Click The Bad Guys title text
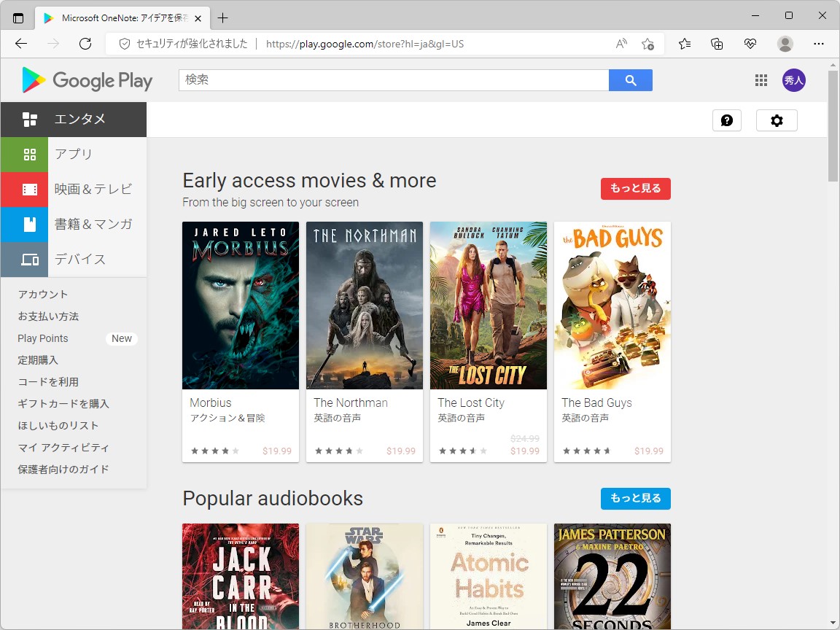840x630 pixels. pos(596,402)
